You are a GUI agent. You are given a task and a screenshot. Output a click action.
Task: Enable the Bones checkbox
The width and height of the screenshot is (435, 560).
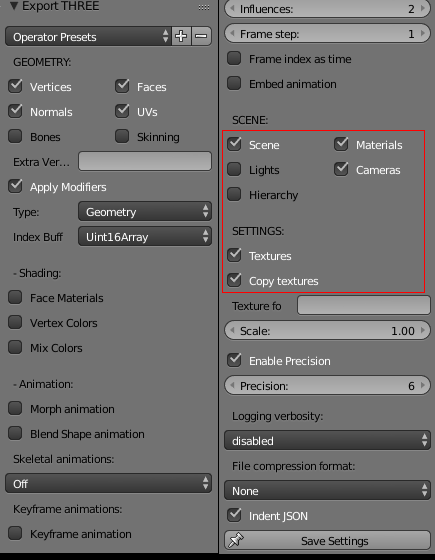click(15, 136)
